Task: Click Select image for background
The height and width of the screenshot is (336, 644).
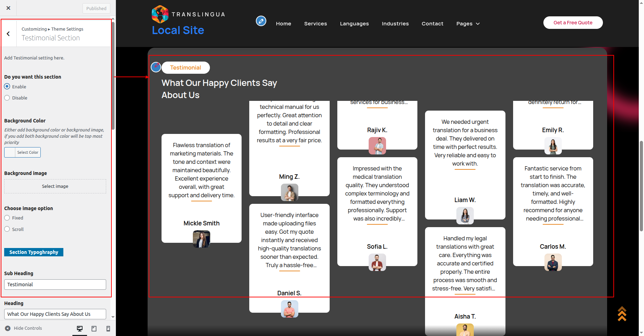Action: [55, 186]
